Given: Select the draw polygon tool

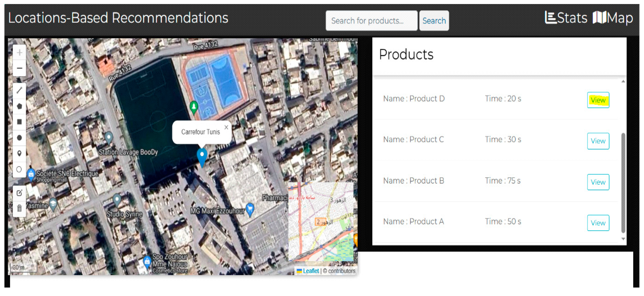Looking at the screenshot, I should point(20,106).
